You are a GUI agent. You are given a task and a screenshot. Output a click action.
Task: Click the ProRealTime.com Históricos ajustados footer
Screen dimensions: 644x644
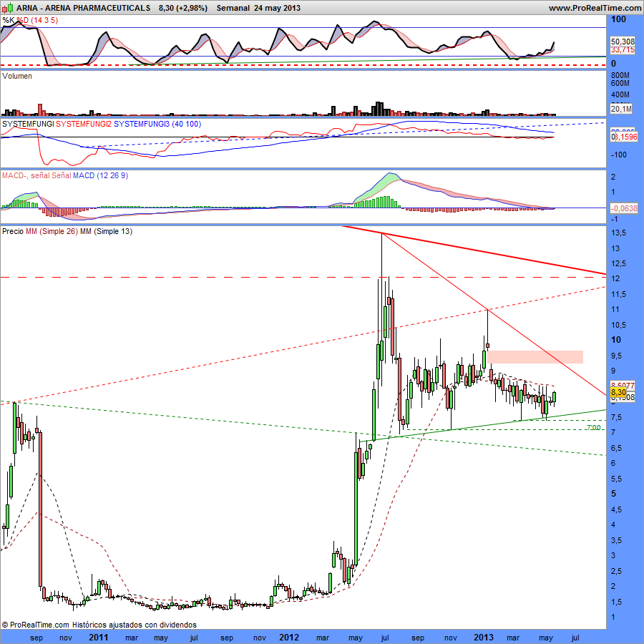tap(99, 625)
